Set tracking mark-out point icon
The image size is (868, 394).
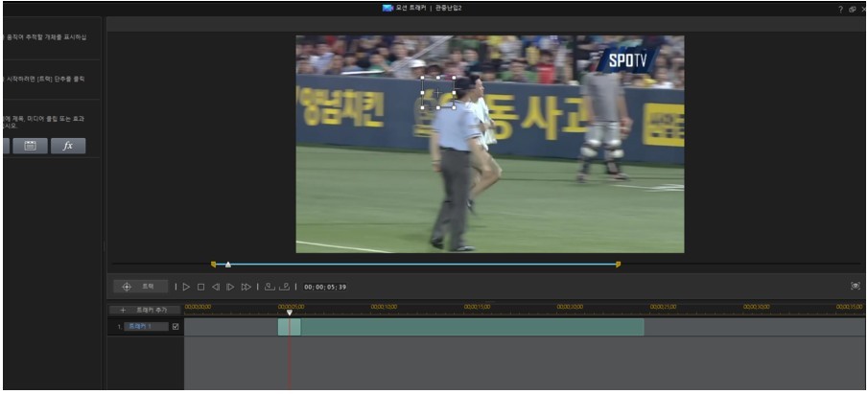click(284, 287)
